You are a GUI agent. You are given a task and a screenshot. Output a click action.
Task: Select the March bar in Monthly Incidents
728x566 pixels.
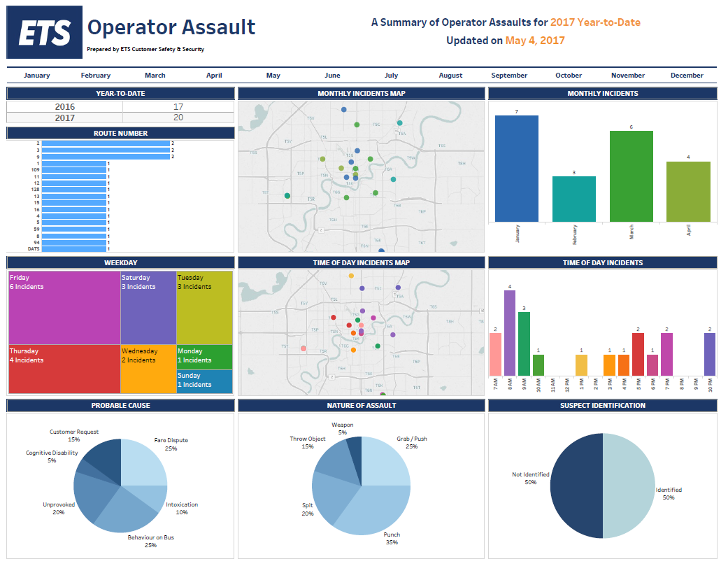click(631, 176)
